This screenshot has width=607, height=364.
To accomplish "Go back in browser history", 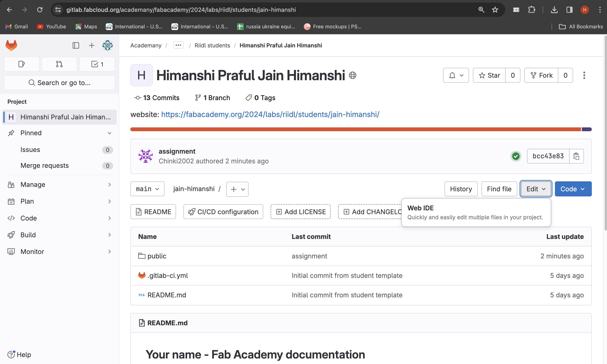I will point(9,10).
